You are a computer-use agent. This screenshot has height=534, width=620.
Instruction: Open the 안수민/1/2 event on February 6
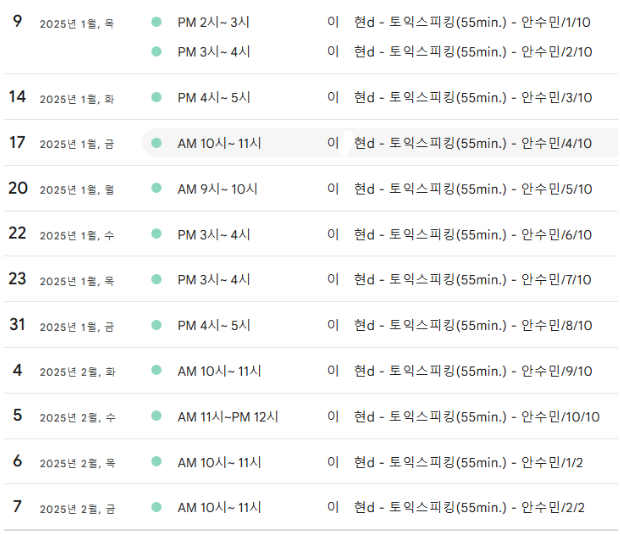click(x=468, y=462)
